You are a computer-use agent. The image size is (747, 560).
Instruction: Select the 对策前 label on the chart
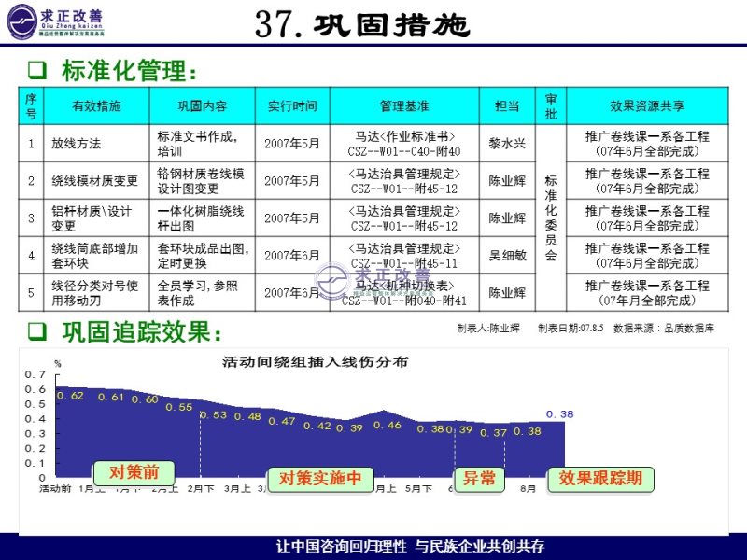[x=133, y=472]
